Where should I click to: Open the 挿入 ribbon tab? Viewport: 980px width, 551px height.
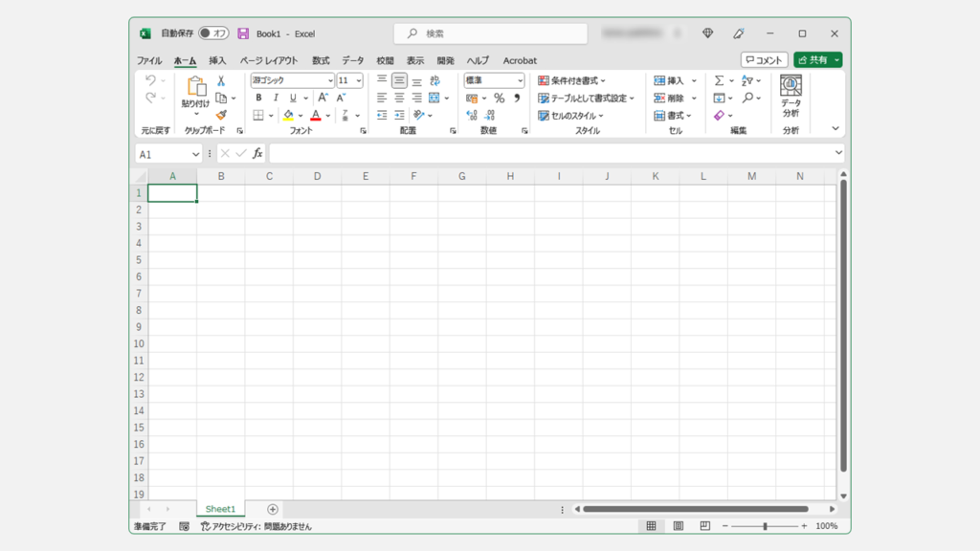pos(217,60)
